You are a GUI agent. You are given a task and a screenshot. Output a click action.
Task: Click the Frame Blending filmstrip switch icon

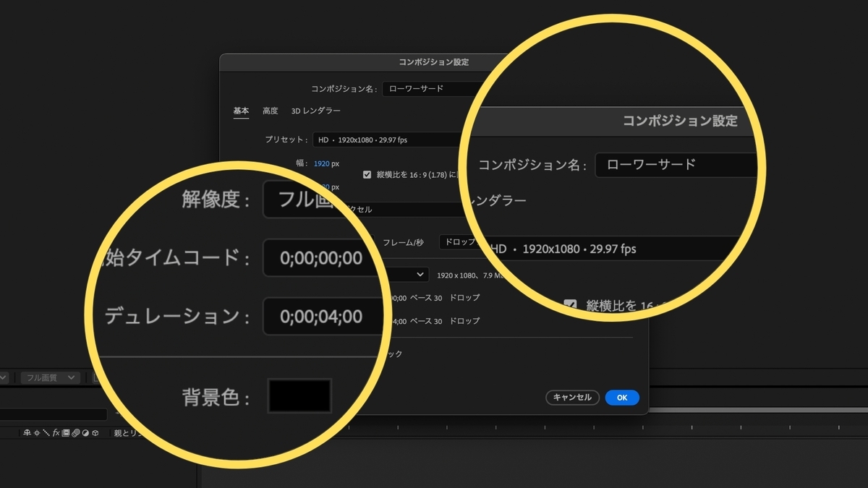point(65,433)
